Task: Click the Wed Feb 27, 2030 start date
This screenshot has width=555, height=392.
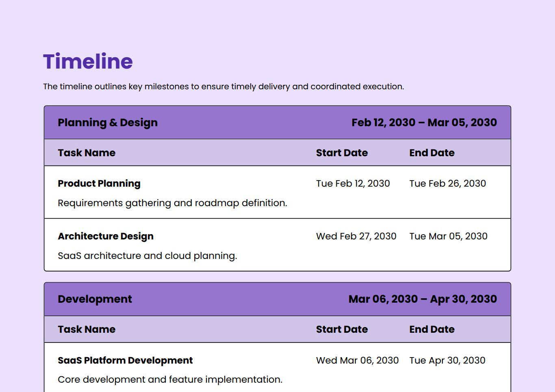Action: (x=356, y=236)
